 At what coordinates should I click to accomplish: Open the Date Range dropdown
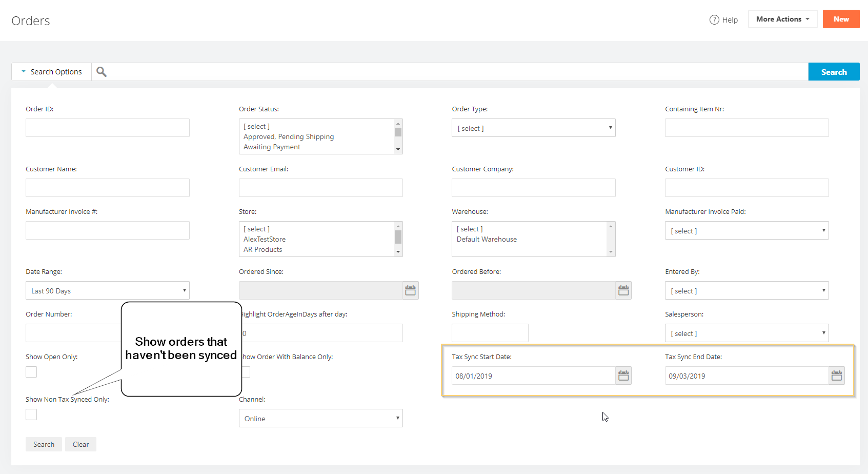click(x=108, y=290)
